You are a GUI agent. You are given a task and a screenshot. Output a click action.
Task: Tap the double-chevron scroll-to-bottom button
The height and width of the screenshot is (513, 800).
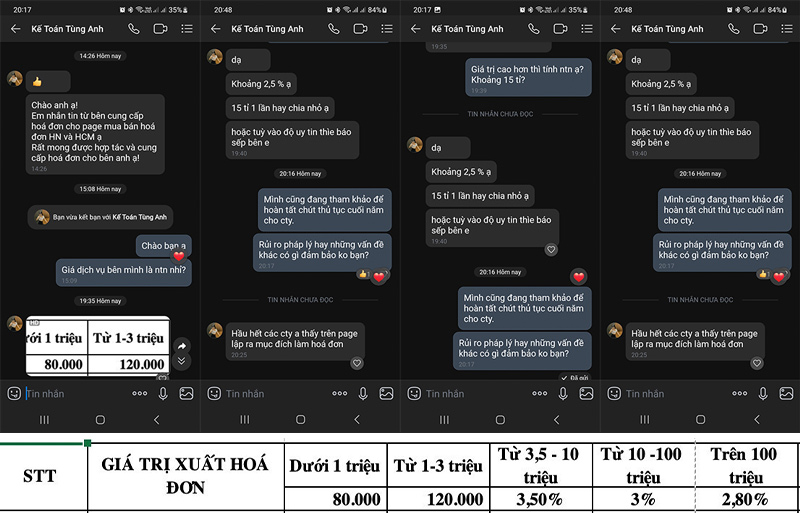pyautogui.click(x=181, y=365)
